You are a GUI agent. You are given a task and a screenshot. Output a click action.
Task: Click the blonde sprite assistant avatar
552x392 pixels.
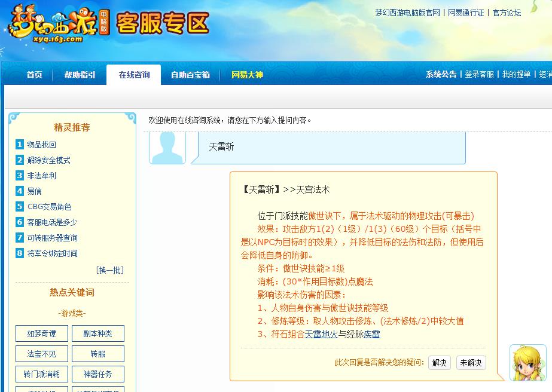point(528,363)
